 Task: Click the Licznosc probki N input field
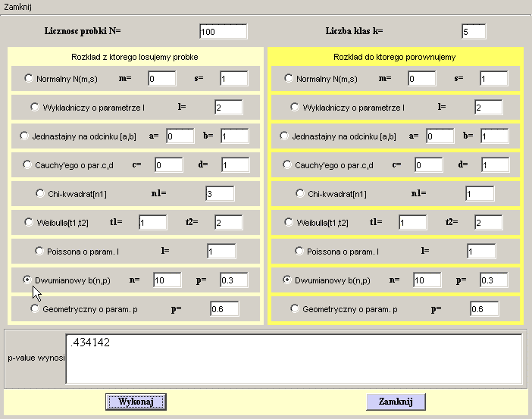pyautogui.click(x=223, y=32)
